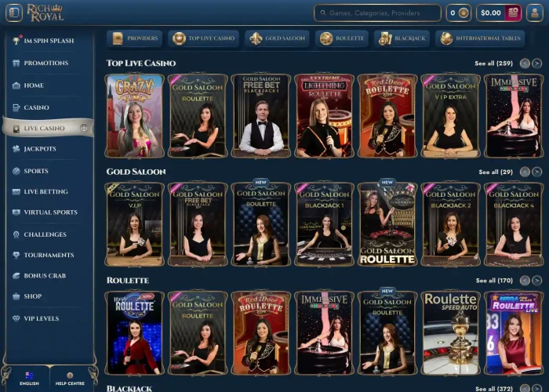
Task: Open Immersive Roulette in the Roulette row
Action: (324, 333)
